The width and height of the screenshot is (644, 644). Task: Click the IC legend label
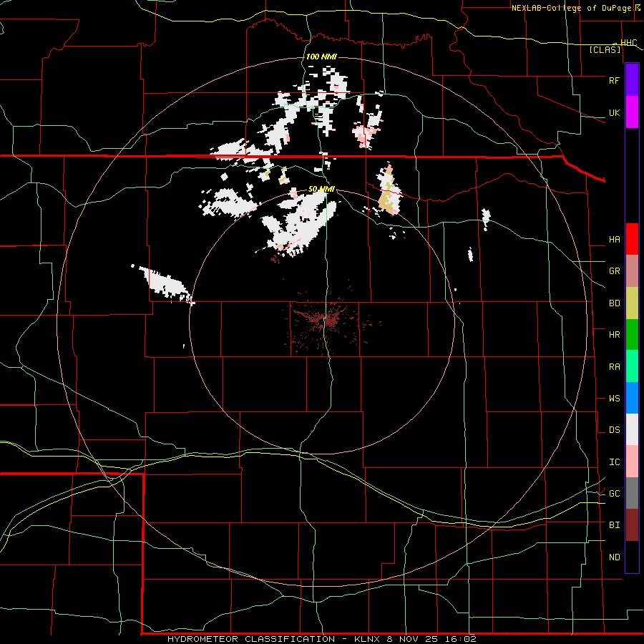(614, 462)
